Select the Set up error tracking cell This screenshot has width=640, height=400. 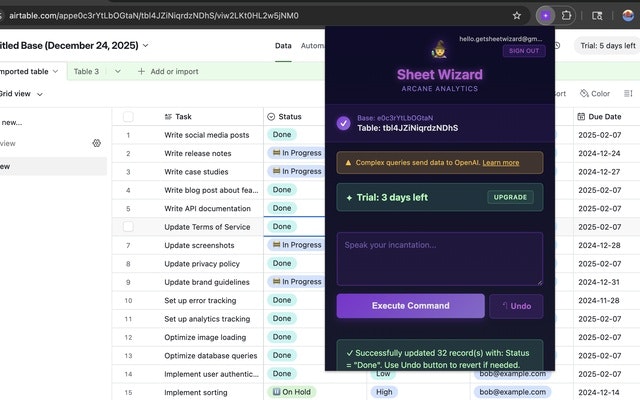[x=200, y=300]
